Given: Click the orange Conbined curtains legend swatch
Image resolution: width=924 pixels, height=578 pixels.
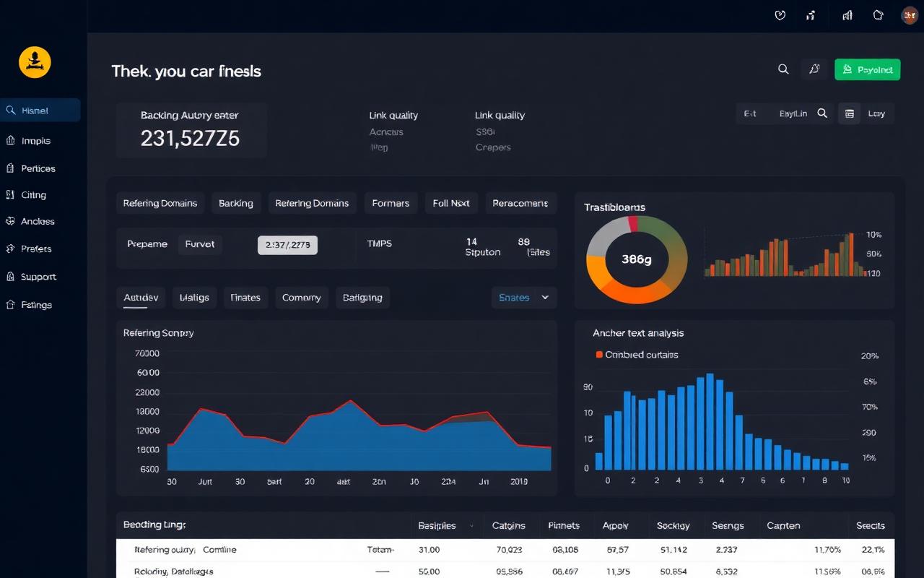Looking at the screenshot, I should click(x=599, y=355).
